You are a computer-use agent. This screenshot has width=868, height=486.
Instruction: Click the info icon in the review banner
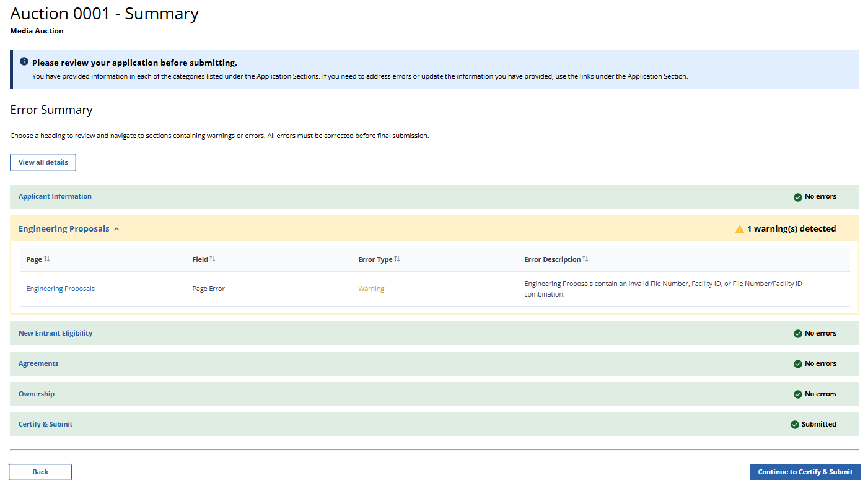pos(24,62)
